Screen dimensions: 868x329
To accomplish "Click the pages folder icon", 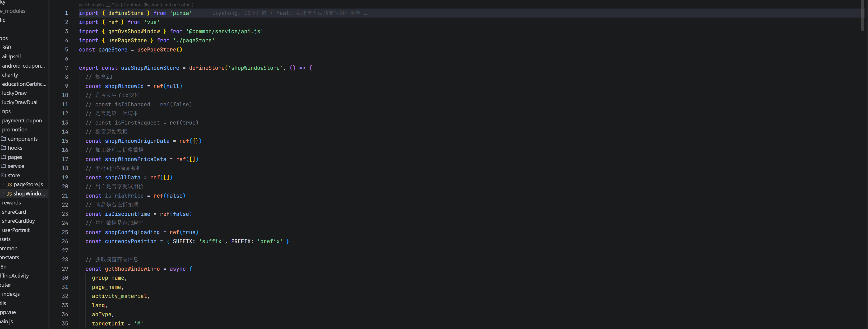I will [x=3, y=157].
